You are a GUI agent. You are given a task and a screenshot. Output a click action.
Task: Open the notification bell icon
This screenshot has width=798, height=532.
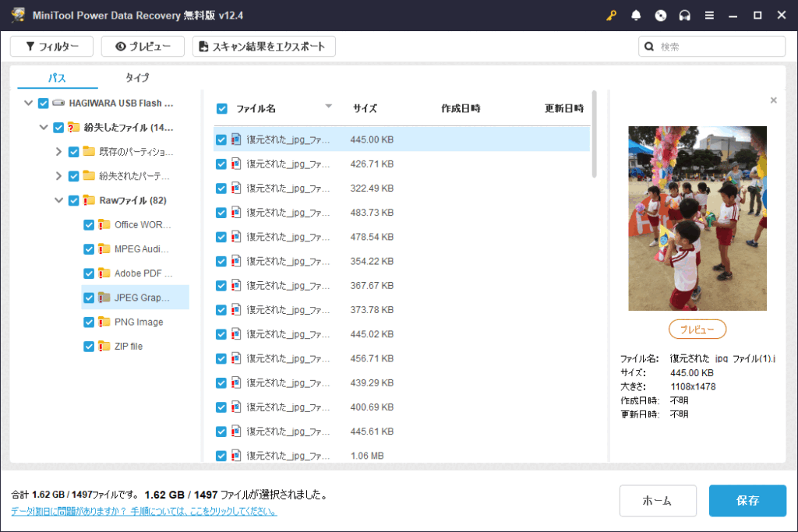636,16
